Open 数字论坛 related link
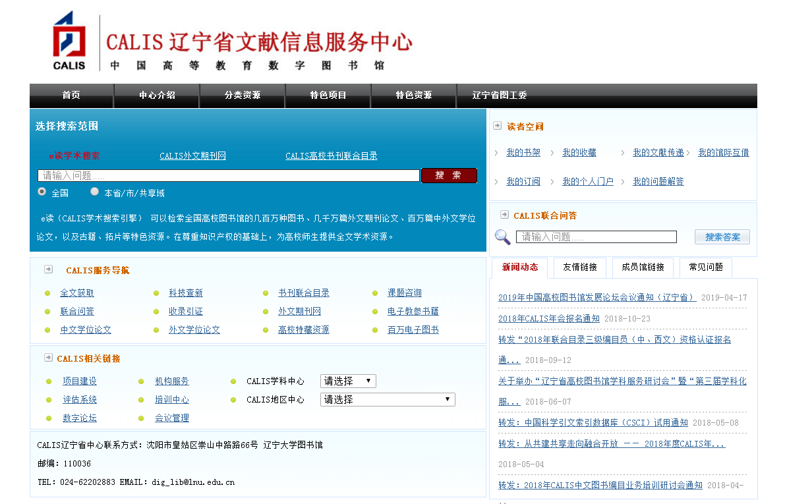This screenshot has height=504, width=812. coord(80,418)
